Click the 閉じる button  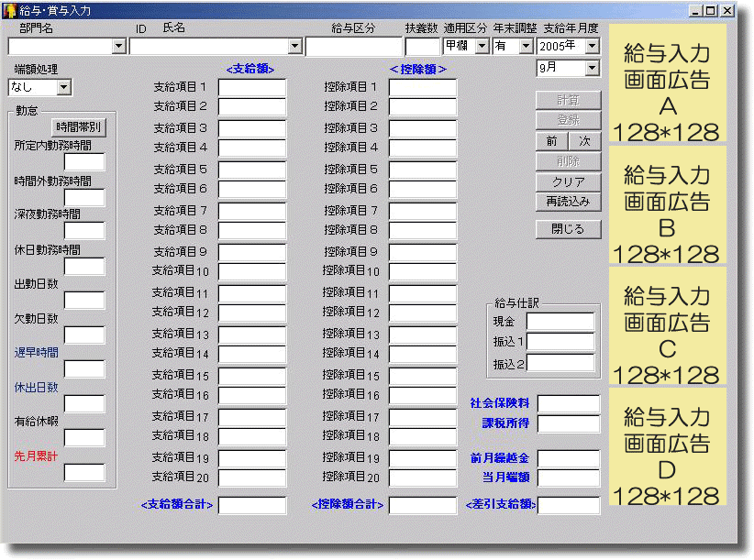click(x=568, y=229)
